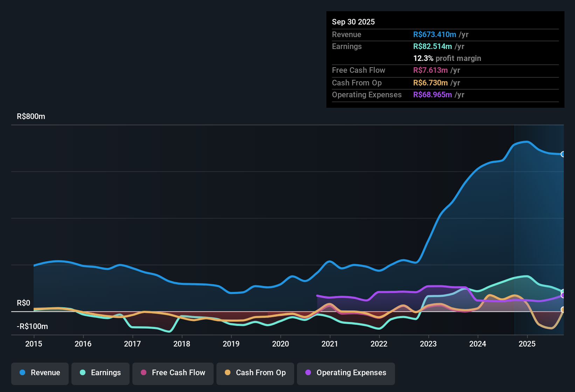Click the 12.3% profit margin text
The width and height of the screenshot is (575, 392).
447,58
